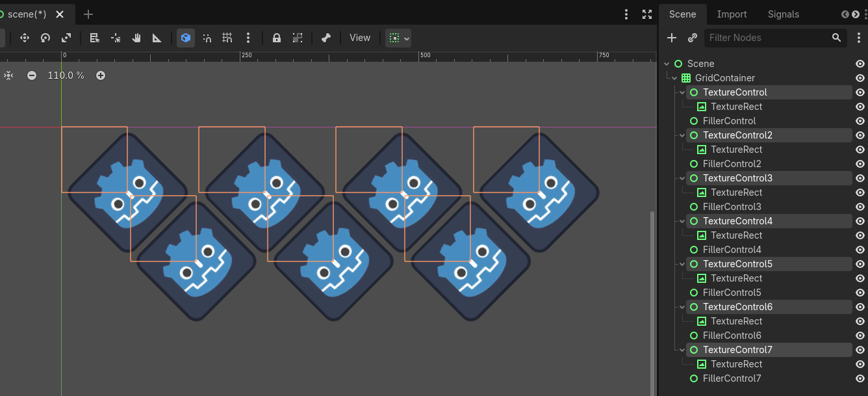Click the zoom in plus button
Image resolution: width=868 pixels, height=396 pixels.
pyautogui.click(x=101, y=75)
